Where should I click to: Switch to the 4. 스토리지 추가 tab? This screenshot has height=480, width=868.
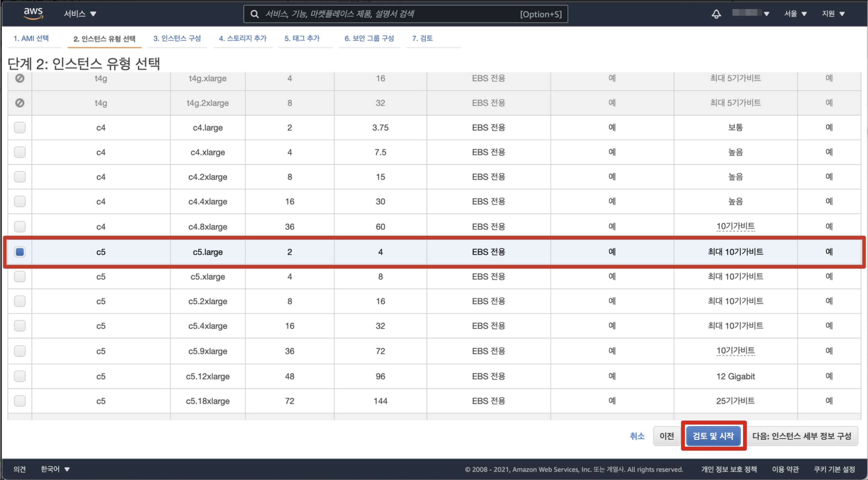coord(242,38)
